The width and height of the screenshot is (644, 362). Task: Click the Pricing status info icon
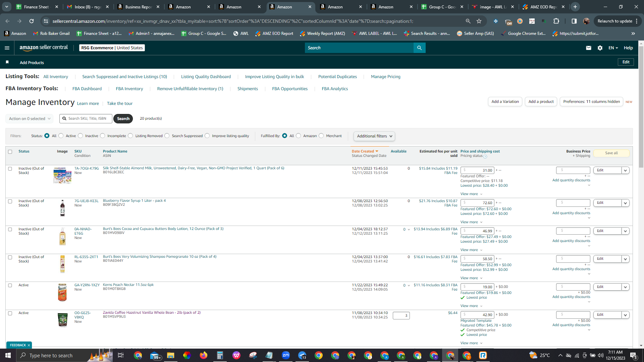(x=485, y=156)
